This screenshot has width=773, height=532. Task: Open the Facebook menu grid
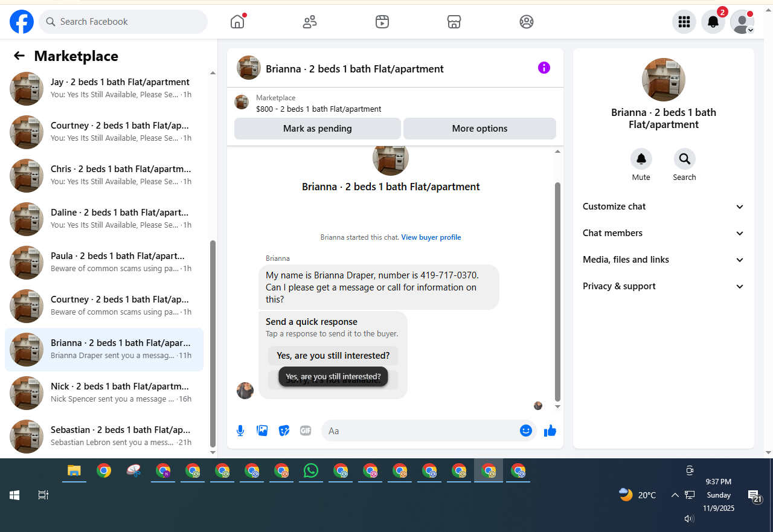click(x=684, y=22)
